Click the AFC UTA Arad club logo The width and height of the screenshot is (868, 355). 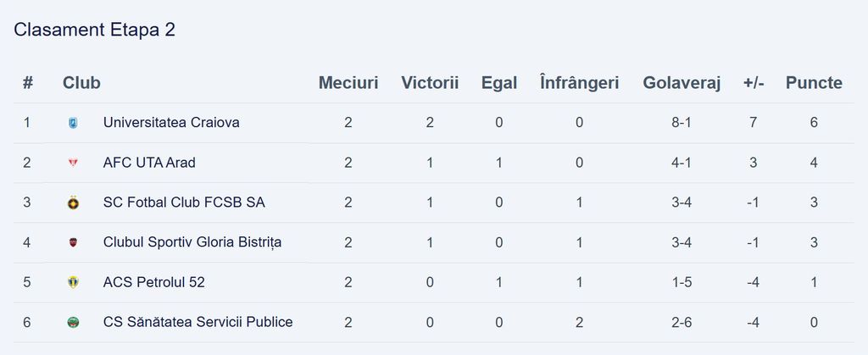(x=73, y=163)
